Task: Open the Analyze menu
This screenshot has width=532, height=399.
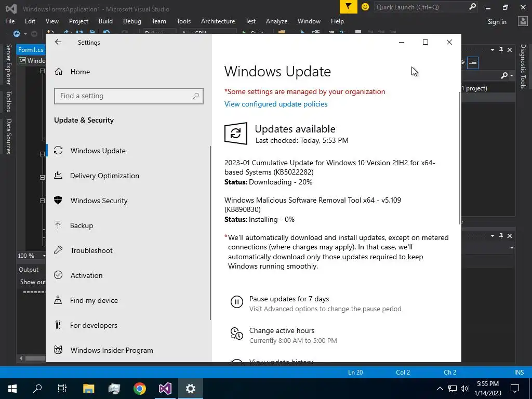Action: pos(276,21)
